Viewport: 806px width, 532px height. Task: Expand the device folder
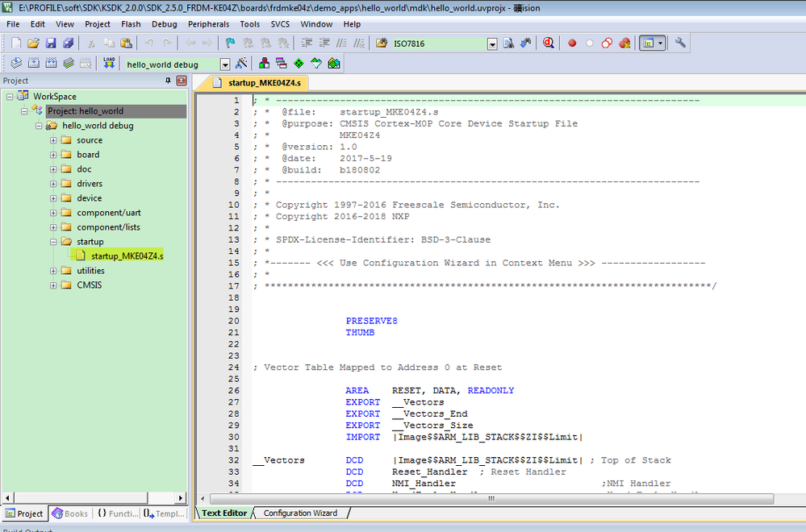[53, 198]
